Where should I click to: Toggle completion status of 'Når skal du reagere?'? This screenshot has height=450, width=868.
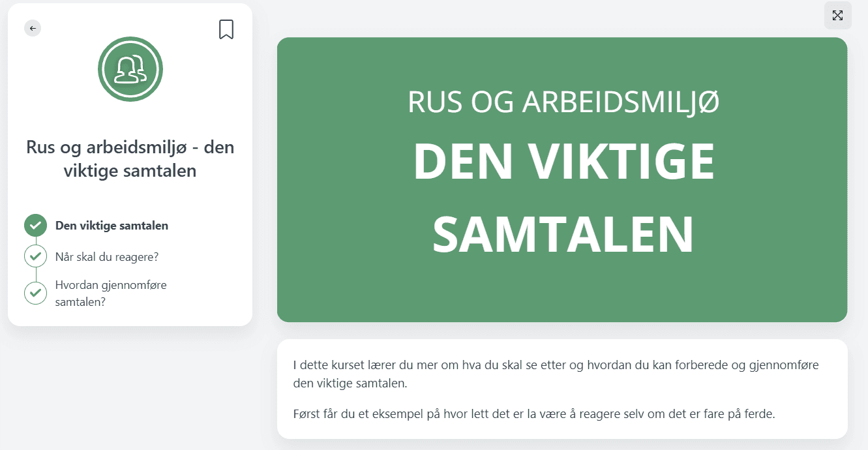[35, 256]
